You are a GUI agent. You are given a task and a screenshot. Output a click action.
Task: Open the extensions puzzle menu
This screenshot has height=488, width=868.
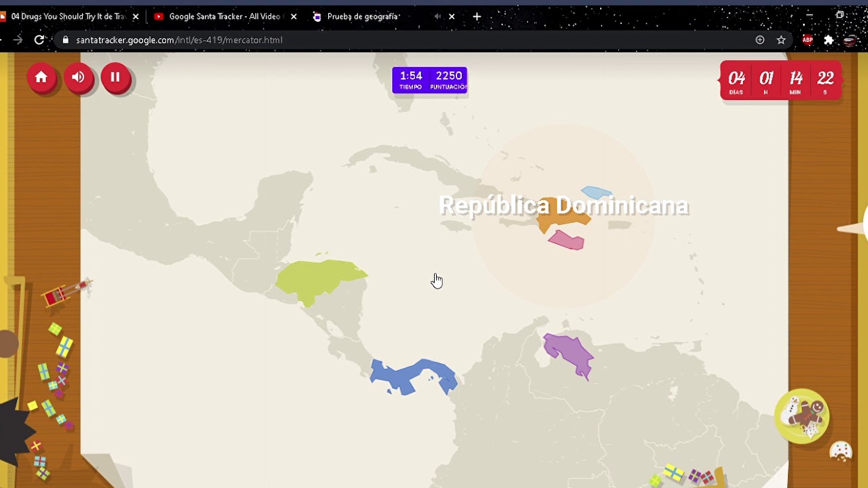point(829,40)
